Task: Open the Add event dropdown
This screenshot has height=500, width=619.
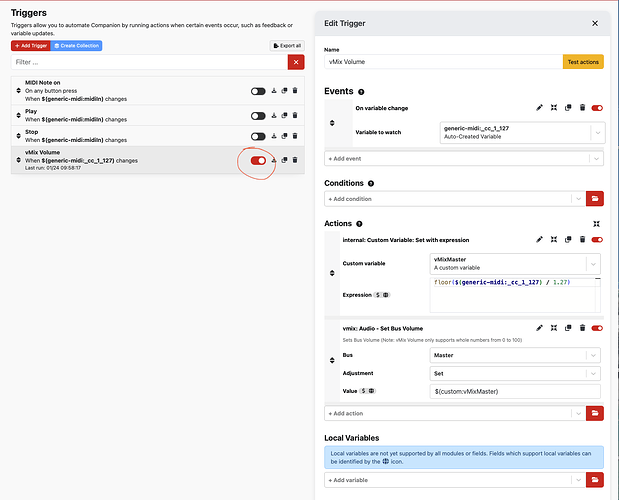Action: pos(597,158)
